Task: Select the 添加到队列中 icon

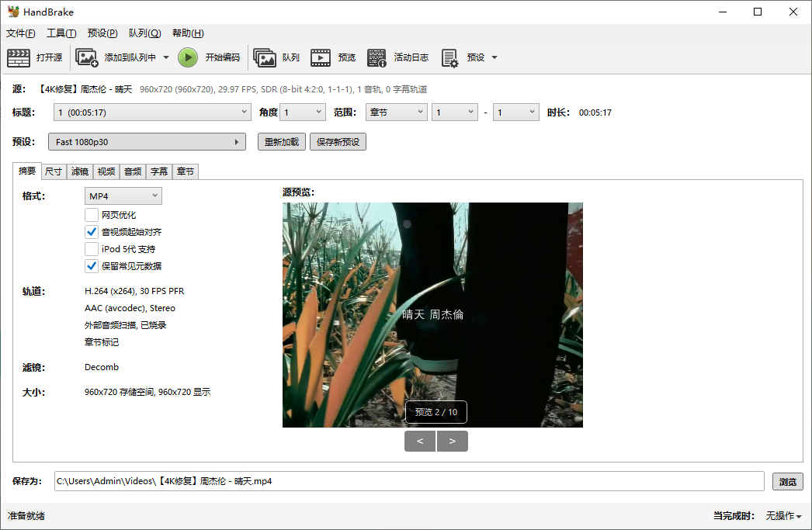Action: (x=85, y=57)
